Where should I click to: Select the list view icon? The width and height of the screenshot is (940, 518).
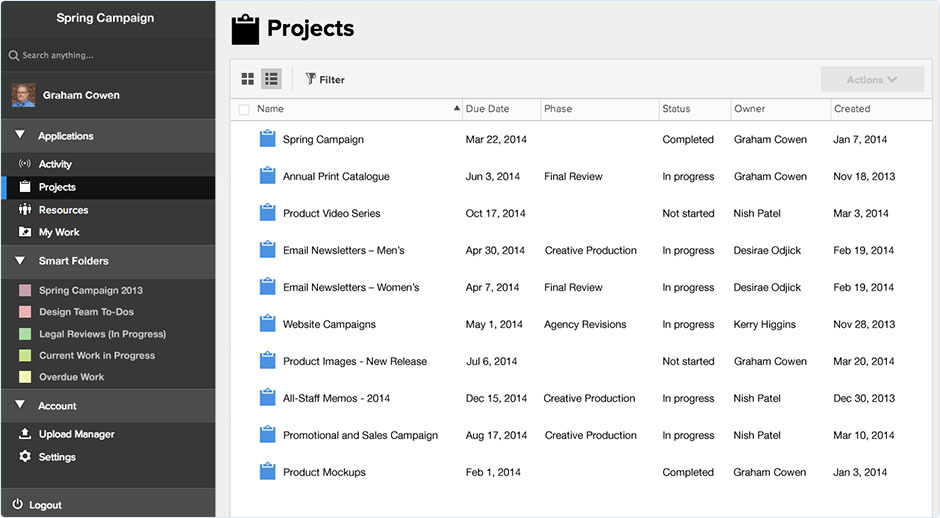coord(272,79)
